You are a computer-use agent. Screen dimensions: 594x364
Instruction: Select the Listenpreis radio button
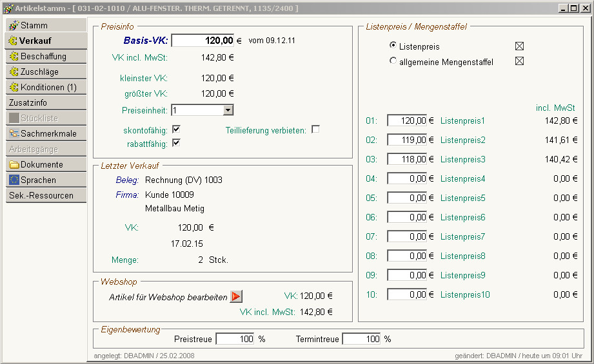pyautogui.click(x=393, y=45)
